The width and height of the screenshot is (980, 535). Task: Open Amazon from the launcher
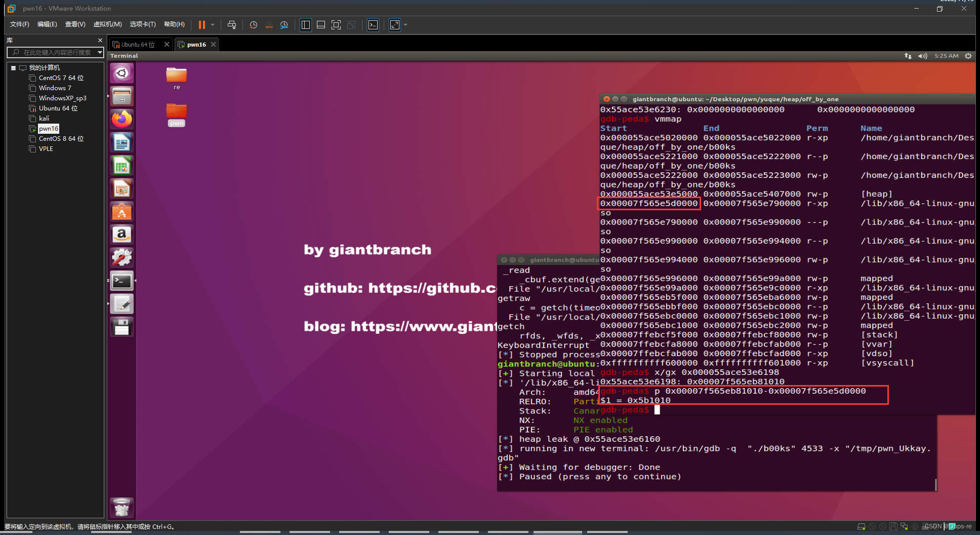(x=122, y=235)
